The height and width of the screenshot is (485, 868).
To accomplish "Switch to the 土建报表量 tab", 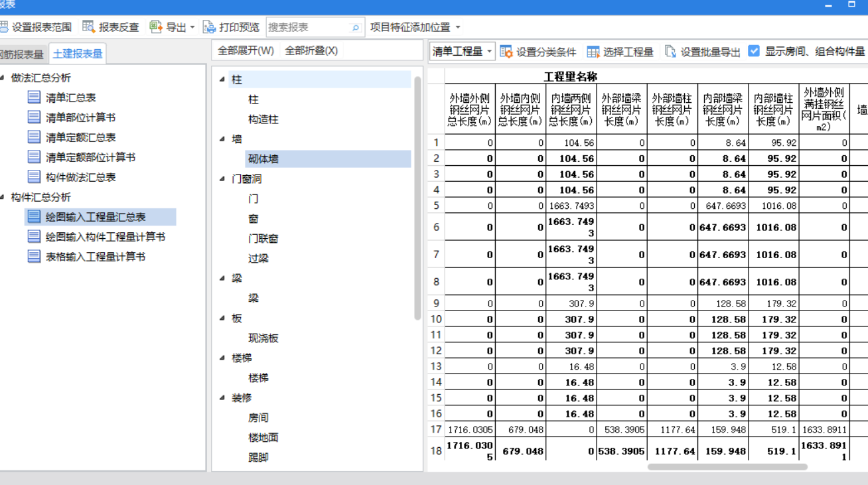I will click(x=78, y=54).
